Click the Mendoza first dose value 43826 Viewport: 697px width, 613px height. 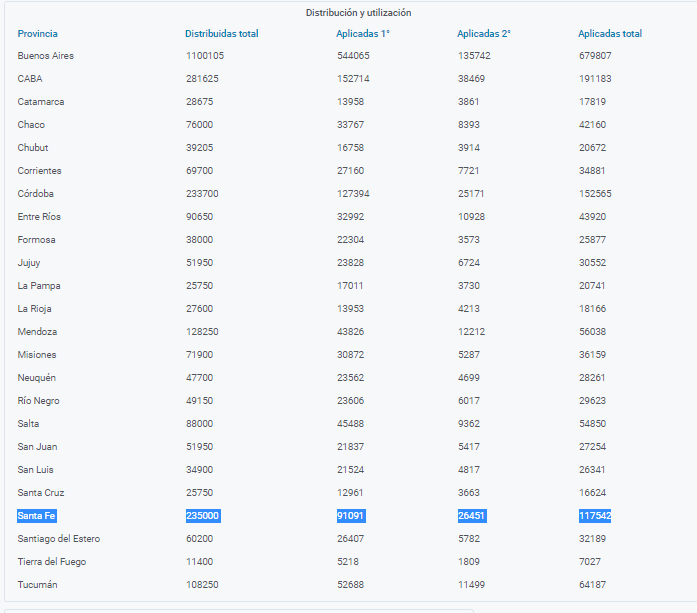(x=351, y=332)
